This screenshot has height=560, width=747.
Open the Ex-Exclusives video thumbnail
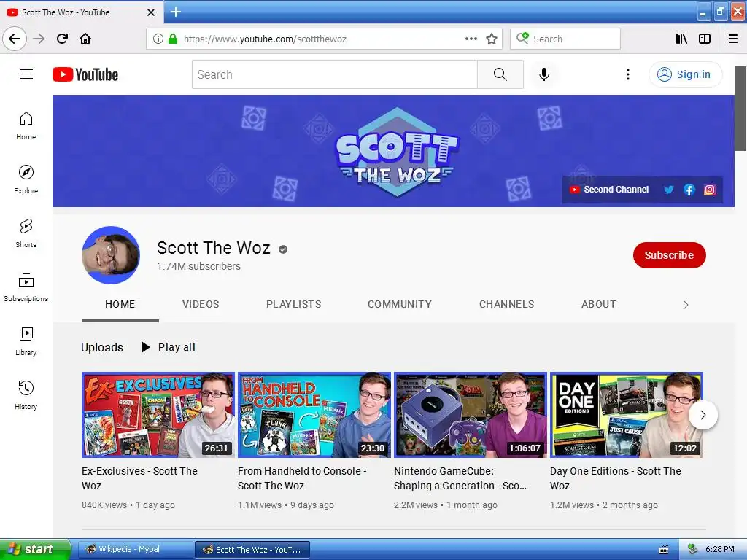[158, 415]
